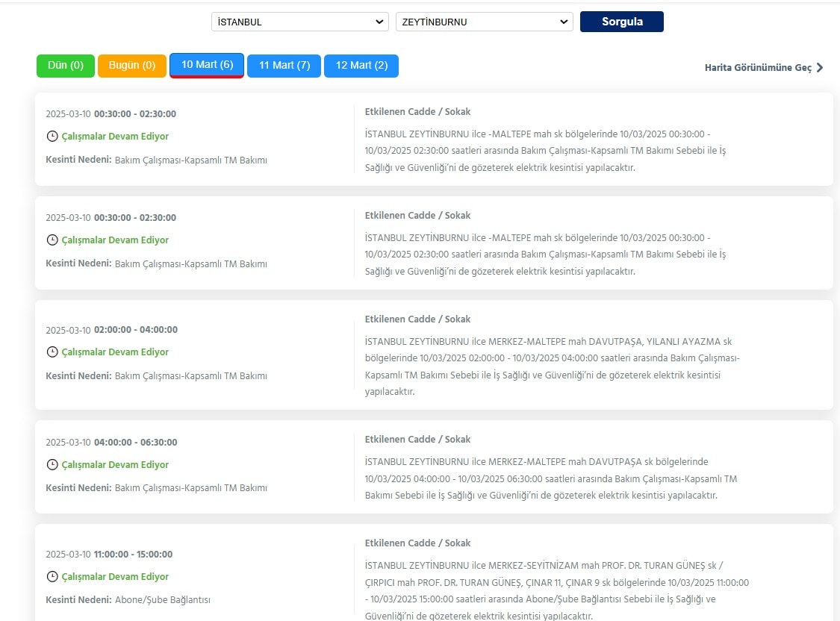The width and height of the screenshot is (840, 621).
Task: Select the 10 Mart (6) tab
Action: (x=207, y=65)
